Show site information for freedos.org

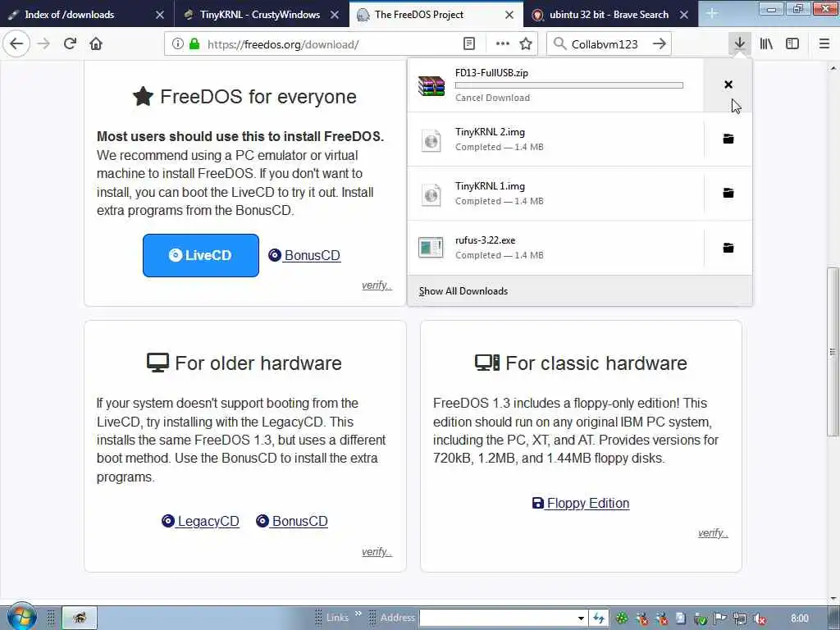[177, 44]
